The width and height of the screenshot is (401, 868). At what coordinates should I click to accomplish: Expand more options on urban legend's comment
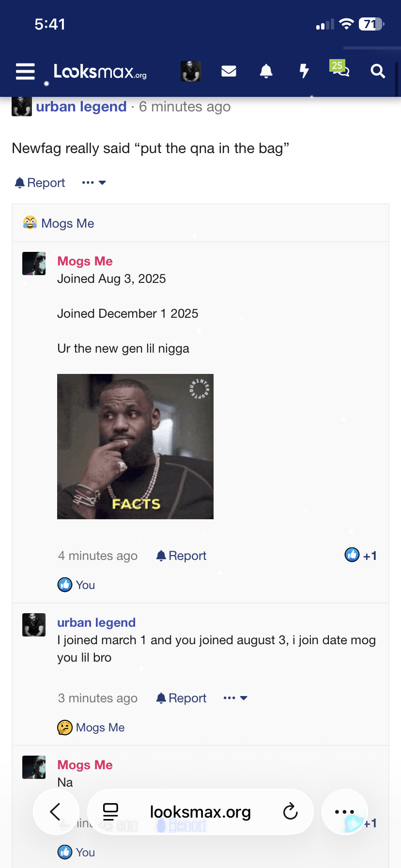(x=235, y=698)
